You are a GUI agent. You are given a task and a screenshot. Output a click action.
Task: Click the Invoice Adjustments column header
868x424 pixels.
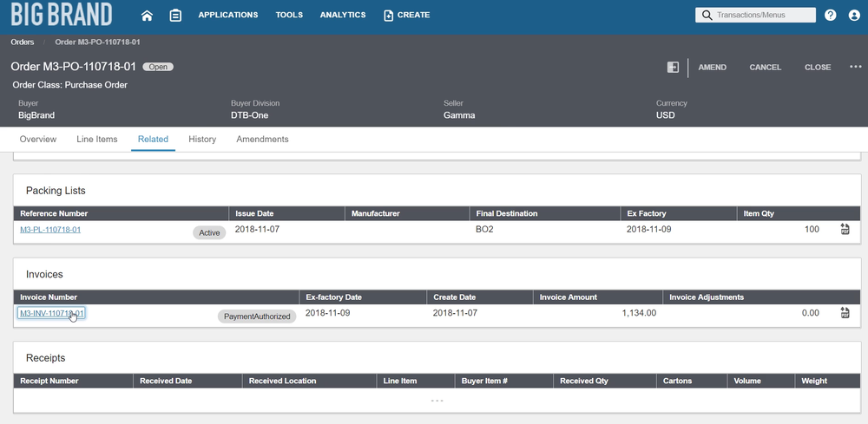click(762, 297)
